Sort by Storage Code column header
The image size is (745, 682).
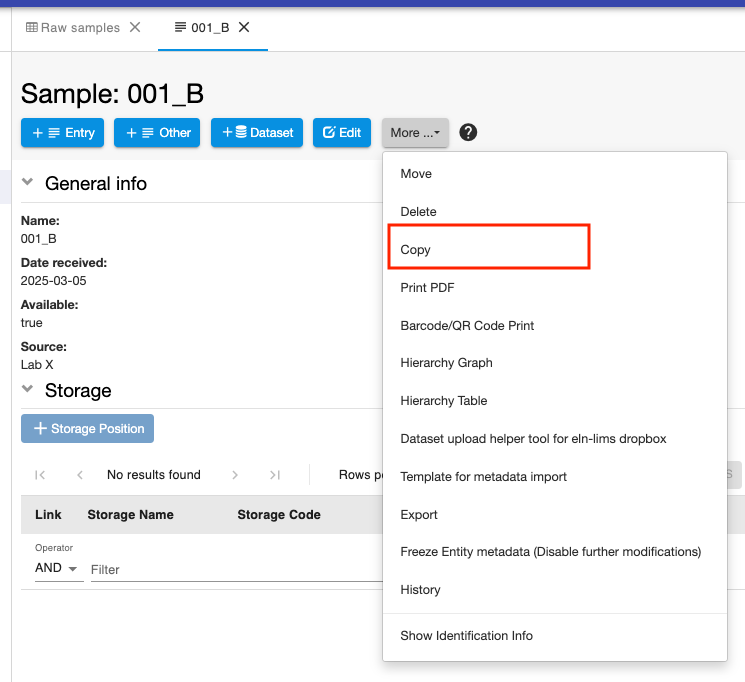tap(279, 515)
